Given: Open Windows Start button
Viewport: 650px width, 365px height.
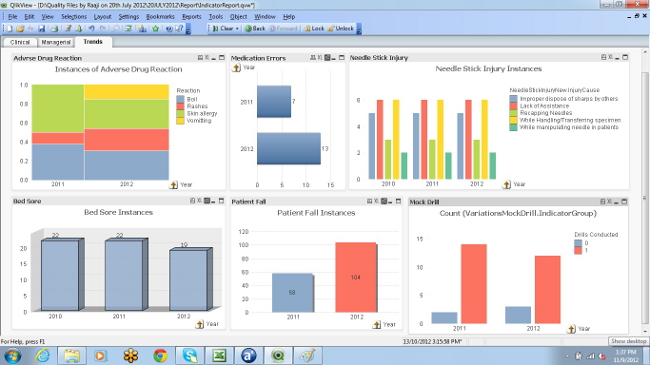Looking at the screenshot, I should (x=12, y=356).
